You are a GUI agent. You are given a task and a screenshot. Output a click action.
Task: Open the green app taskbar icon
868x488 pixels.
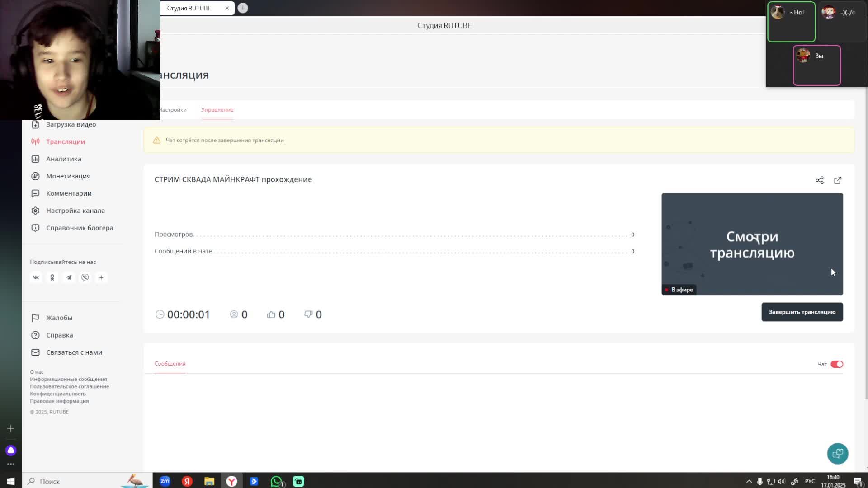(x=298, y=481)
